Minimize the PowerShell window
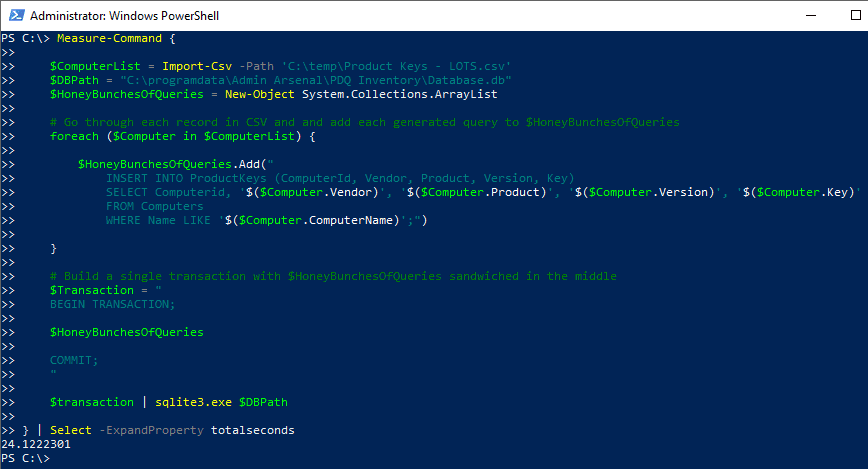868x469 pixels. pyautogui.click(x=811, y=16)
